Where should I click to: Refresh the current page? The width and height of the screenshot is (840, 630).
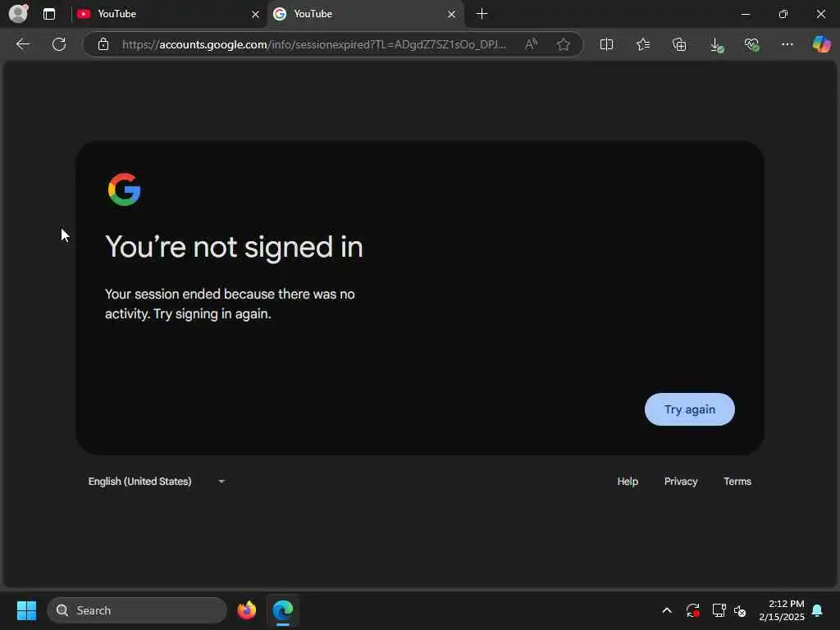(x=59, y=44)
